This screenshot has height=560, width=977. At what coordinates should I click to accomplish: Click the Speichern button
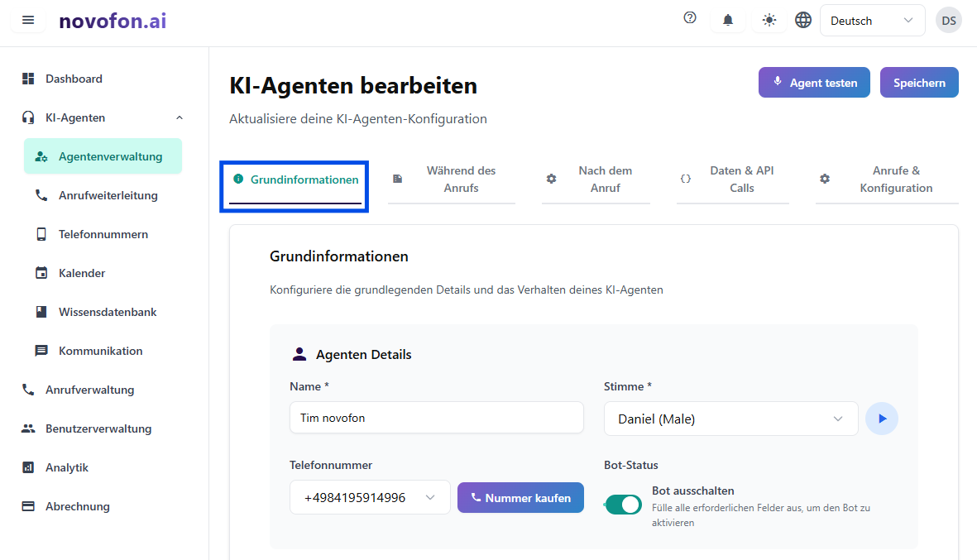(x=919, y=83)
